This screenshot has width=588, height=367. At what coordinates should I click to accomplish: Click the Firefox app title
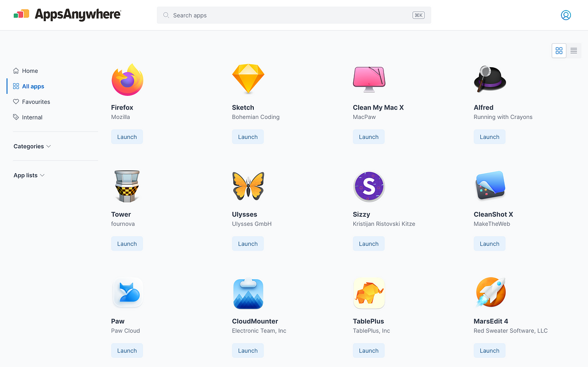122,107
